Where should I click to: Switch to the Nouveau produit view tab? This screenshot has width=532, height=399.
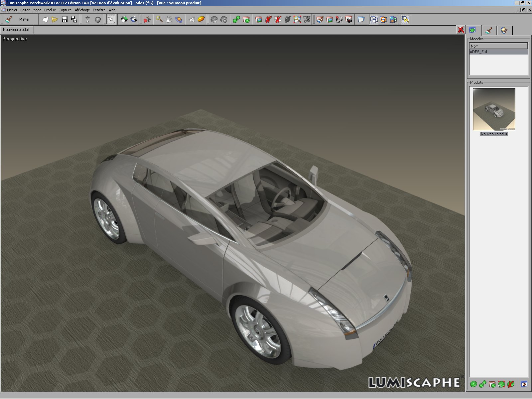click(17, 30)
